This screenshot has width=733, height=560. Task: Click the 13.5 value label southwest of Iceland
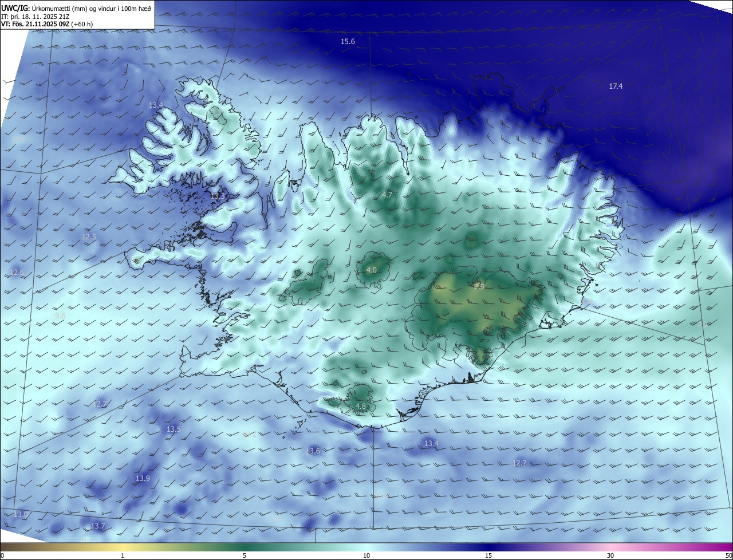[x=174, y=429]
